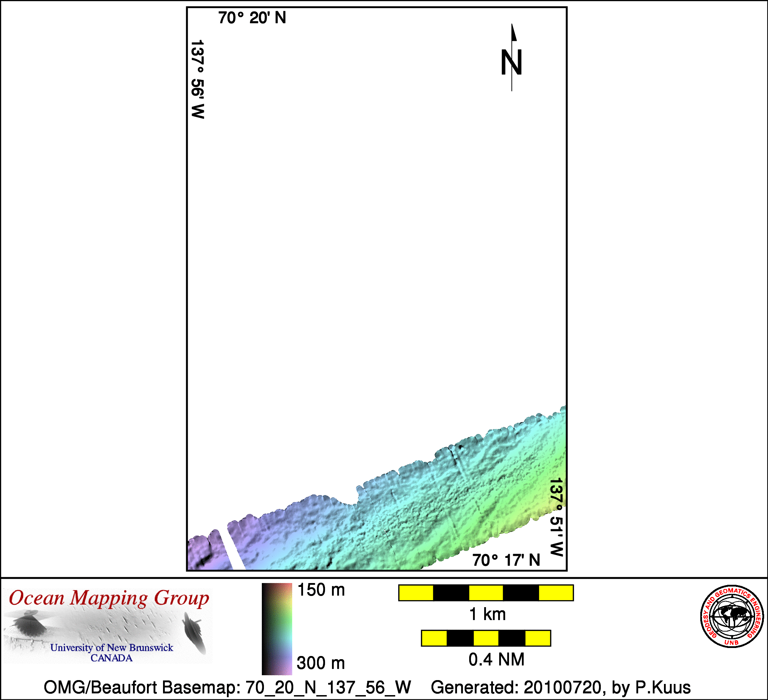Click the 137° 56' W longitude label
The image size is (768, 700).
click(198, 79)
